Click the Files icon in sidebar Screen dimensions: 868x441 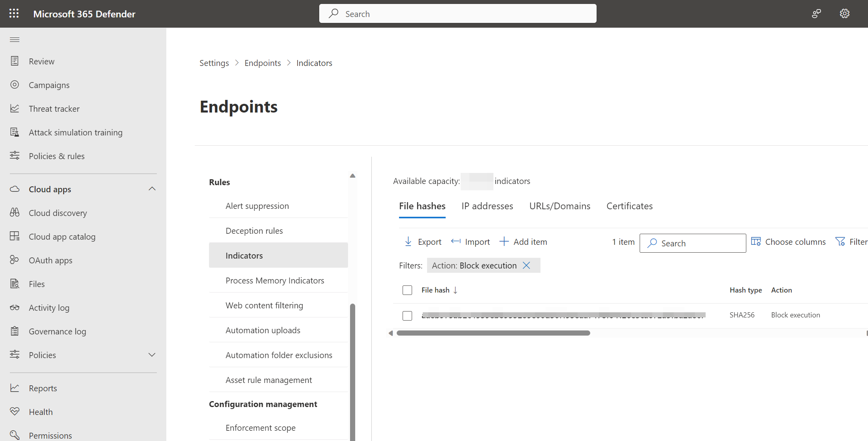coord(15,283)
